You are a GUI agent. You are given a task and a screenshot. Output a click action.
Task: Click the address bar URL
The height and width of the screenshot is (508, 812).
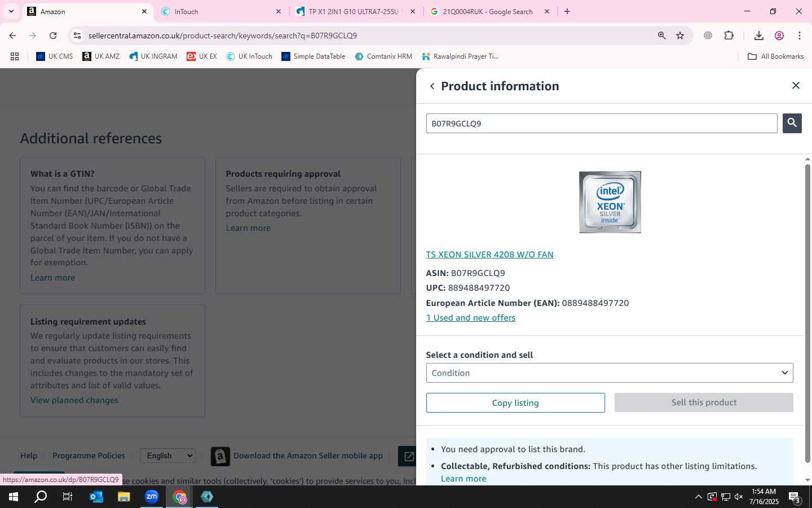tap(223, 36)
